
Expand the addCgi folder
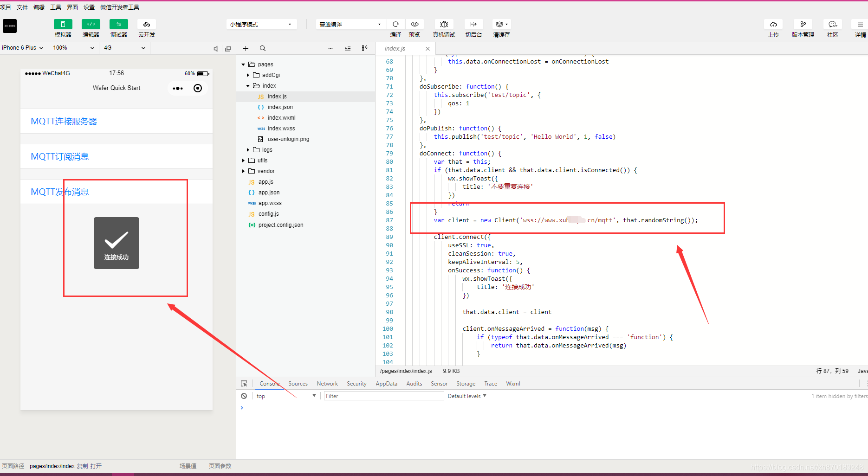click(x=248, y=75)
